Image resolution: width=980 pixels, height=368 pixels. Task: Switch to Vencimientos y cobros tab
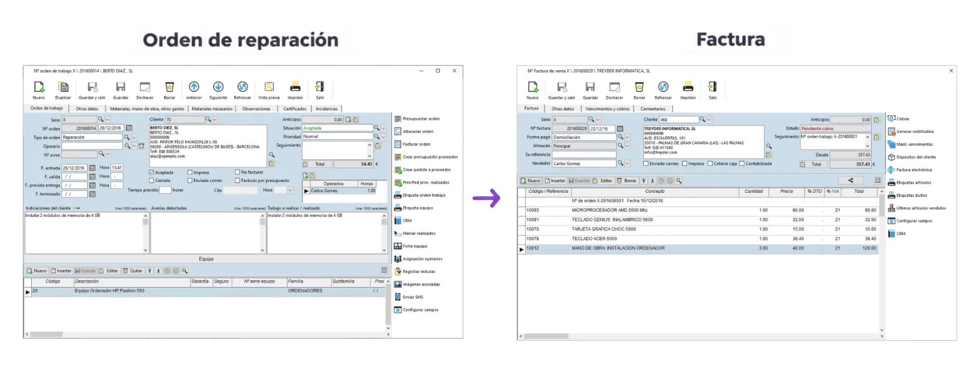[x=607, y=108]
